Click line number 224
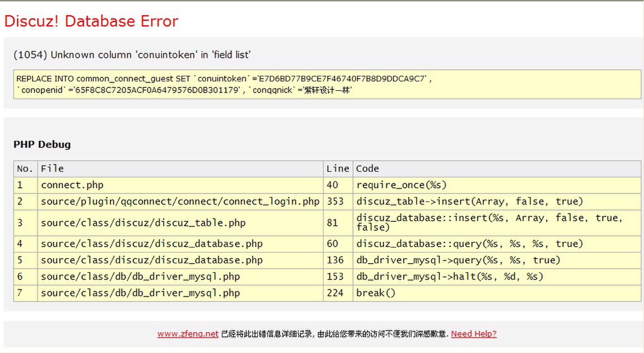The height and width of the screenshot is (353, 644). pyautogui.click(x=338, y=293)
